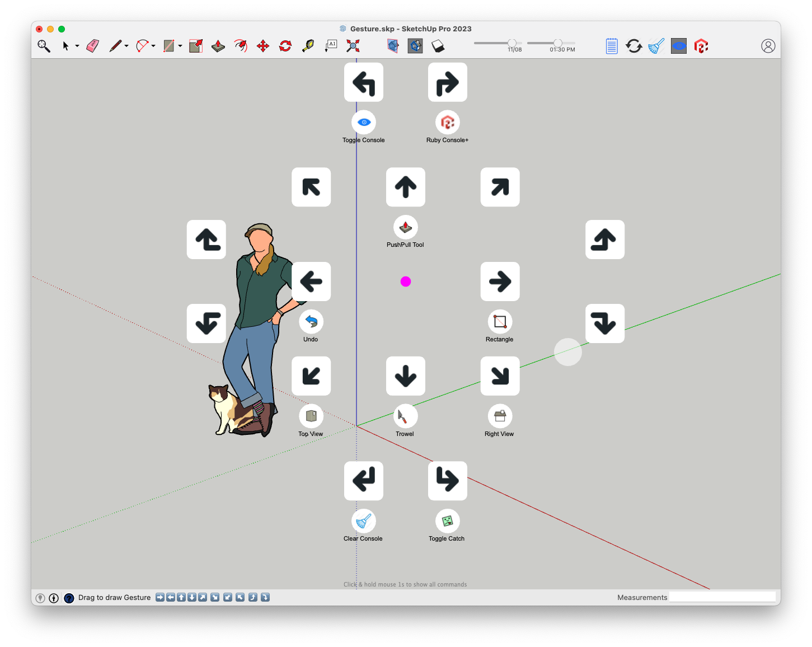
Task: Open the Pencil line tool dropdown
Action: [126, 46]
